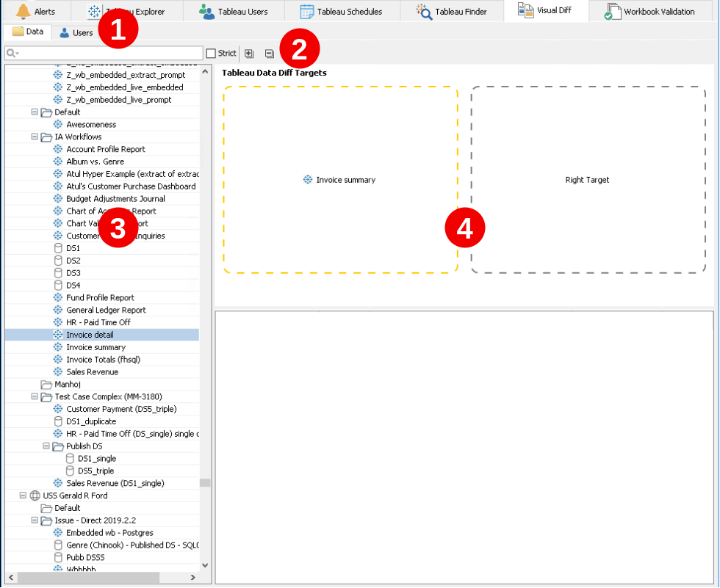Click Atul's Customer Purchase Dashboard icon
Viewport: 720px width, 588px height.
tap(58, 186)
